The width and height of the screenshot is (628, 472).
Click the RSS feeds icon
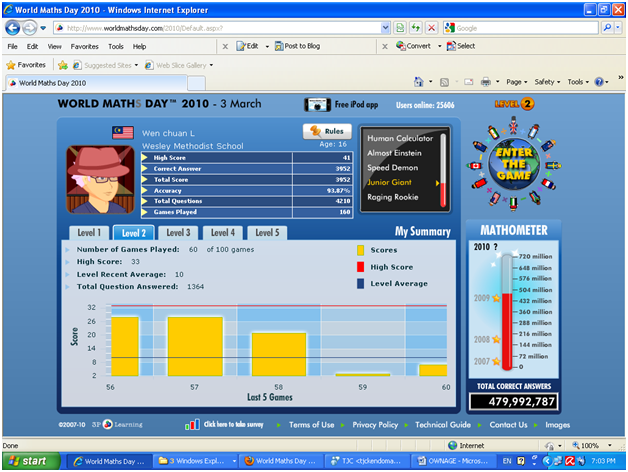pos(444,82)
